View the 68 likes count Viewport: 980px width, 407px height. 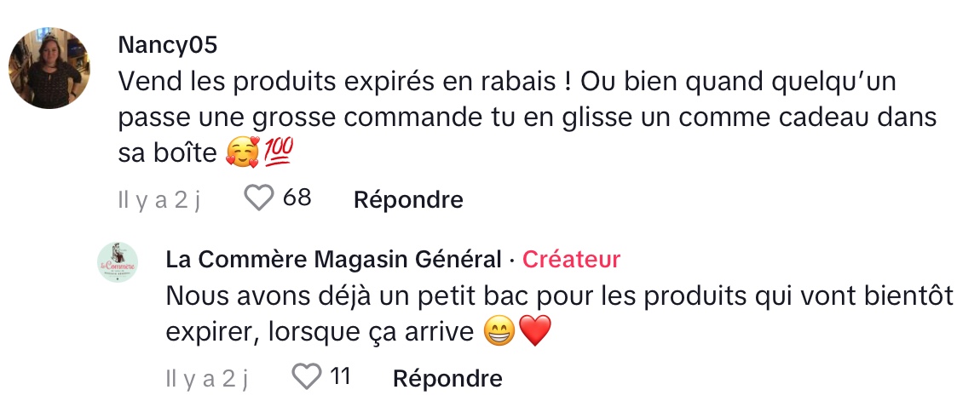coord(297,198)
